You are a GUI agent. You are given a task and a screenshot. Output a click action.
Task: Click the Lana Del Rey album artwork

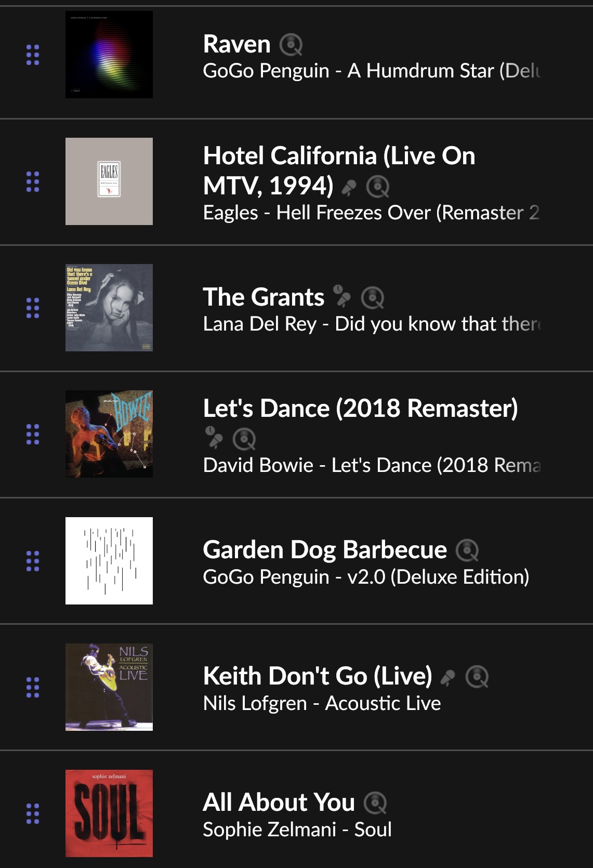point(109,308)
